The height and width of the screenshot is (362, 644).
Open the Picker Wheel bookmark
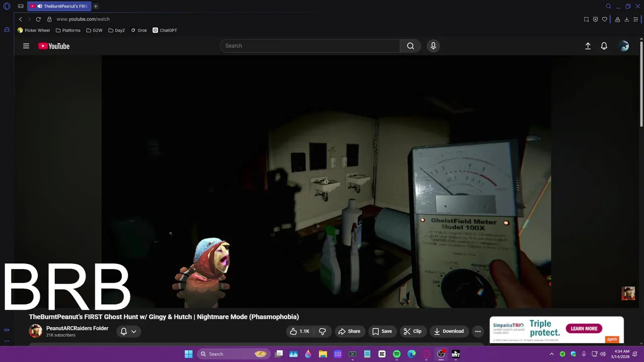click(34, 30)
